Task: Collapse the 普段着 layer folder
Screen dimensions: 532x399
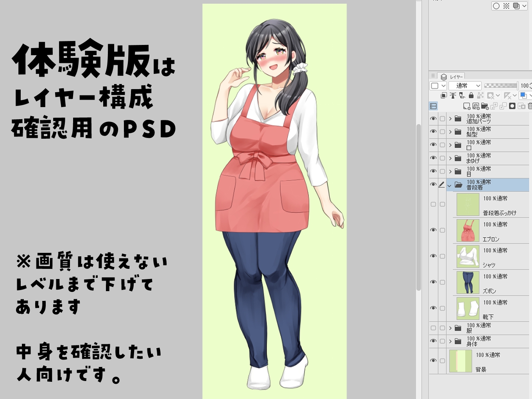Action: 450,185
